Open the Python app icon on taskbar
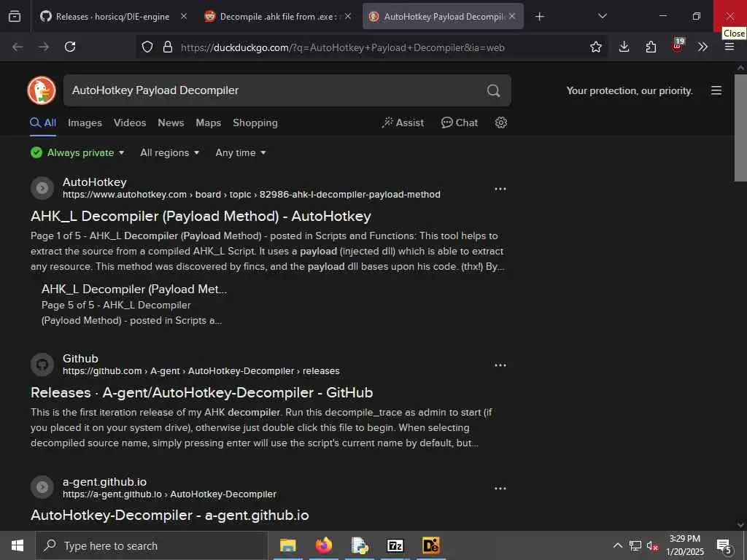 click(x=360, y=545)
